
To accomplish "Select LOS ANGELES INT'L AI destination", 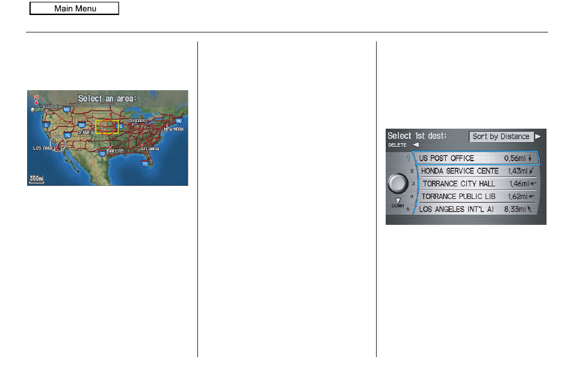I will click(x=475, y=209).
